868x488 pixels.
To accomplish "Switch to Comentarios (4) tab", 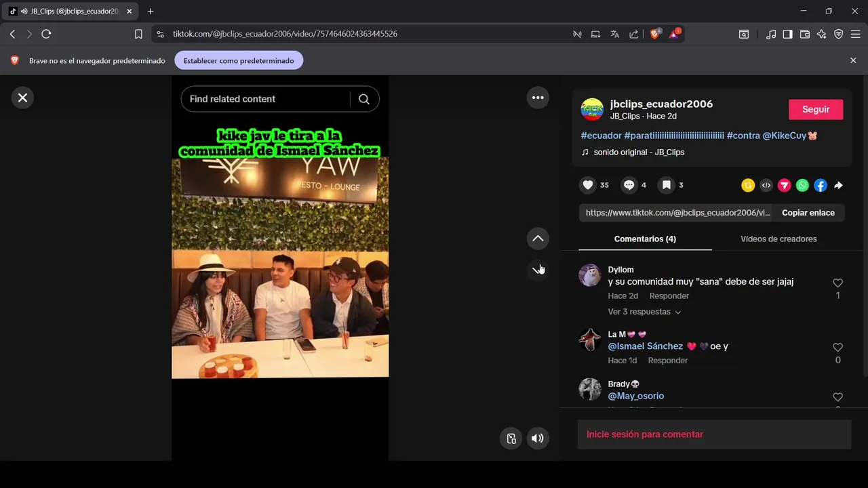I will coord(645,239).
